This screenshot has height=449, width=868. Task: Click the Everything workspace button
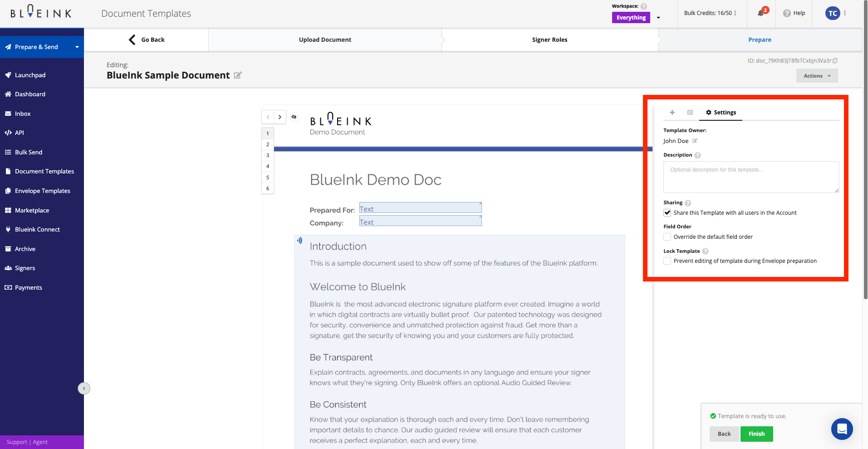[x=631, y=18]
